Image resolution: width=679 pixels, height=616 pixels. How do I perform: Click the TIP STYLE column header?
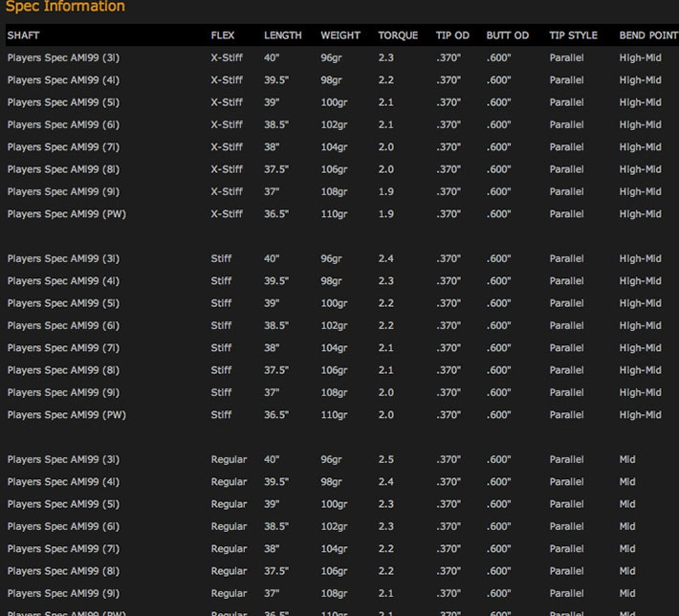(x=574, y=35)
